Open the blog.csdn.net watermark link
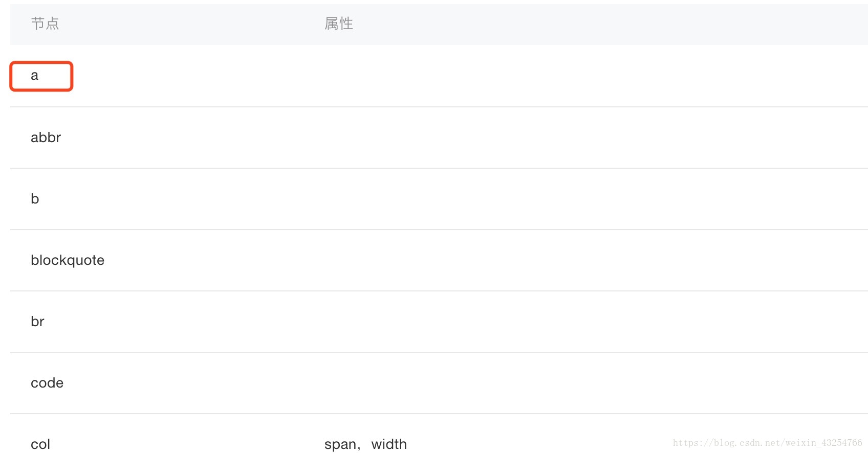The width and height of the screenshot is (868, 453). 767,443
